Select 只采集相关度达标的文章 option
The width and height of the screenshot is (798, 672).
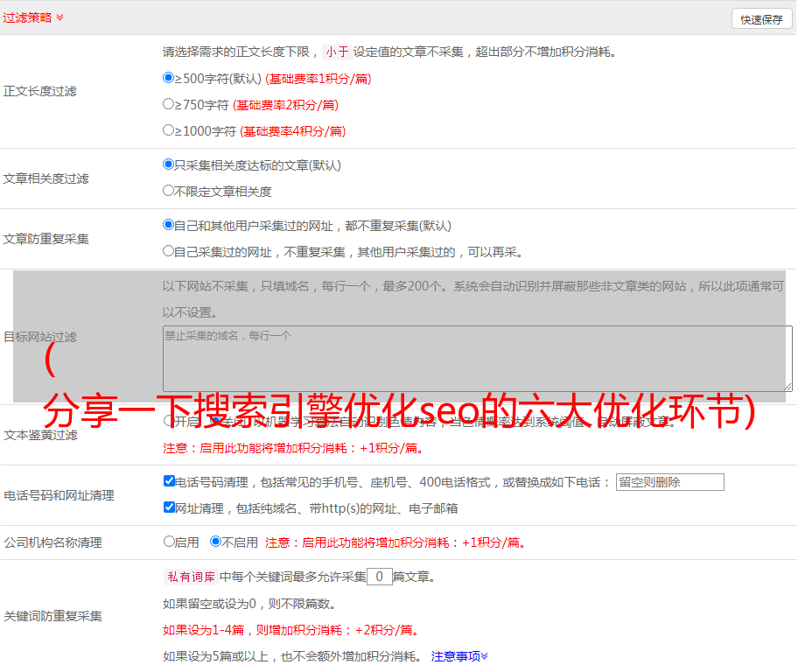point(169,164)
